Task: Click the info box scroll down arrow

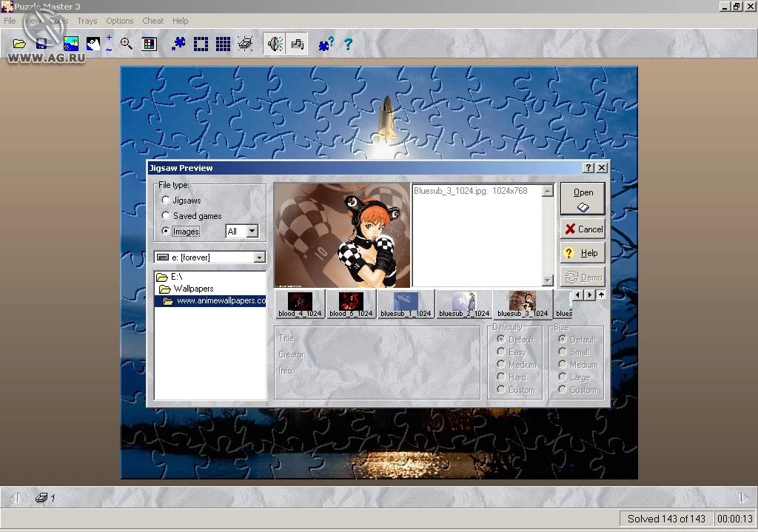Action: pos(547,280)
